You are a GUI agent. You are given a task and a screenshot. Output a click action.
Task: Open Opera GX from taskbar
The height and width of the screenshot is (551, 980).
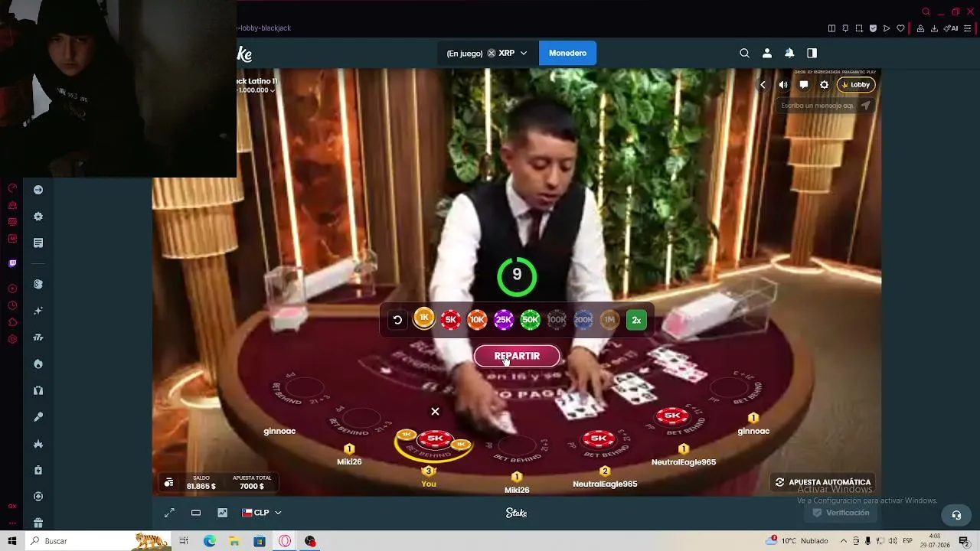click(285, 541)
